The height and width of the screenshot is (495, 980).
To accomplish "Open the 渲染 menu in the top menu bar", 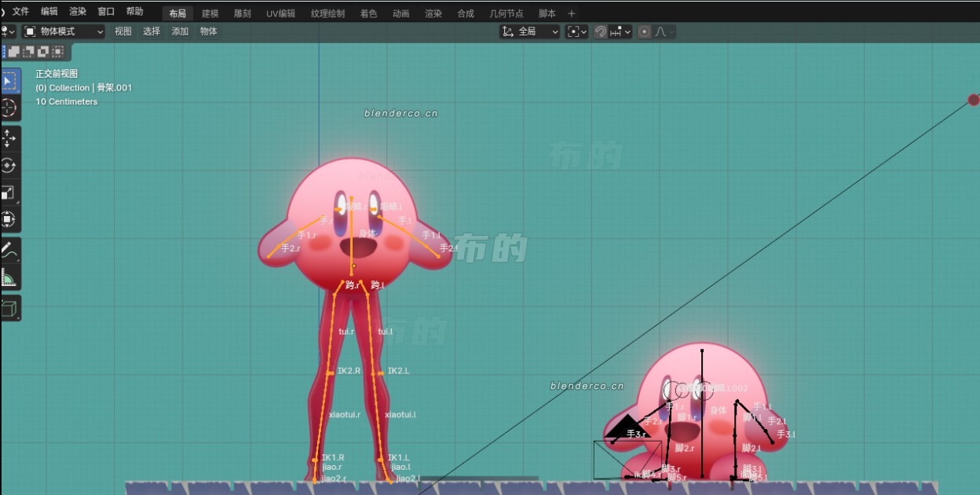I will click(78, 12).
